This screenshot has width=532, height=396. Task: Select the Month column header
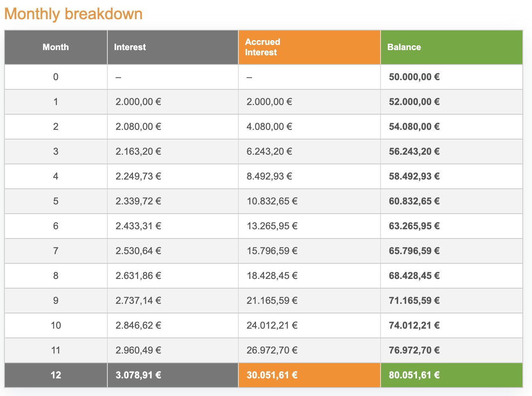point(56,47)
